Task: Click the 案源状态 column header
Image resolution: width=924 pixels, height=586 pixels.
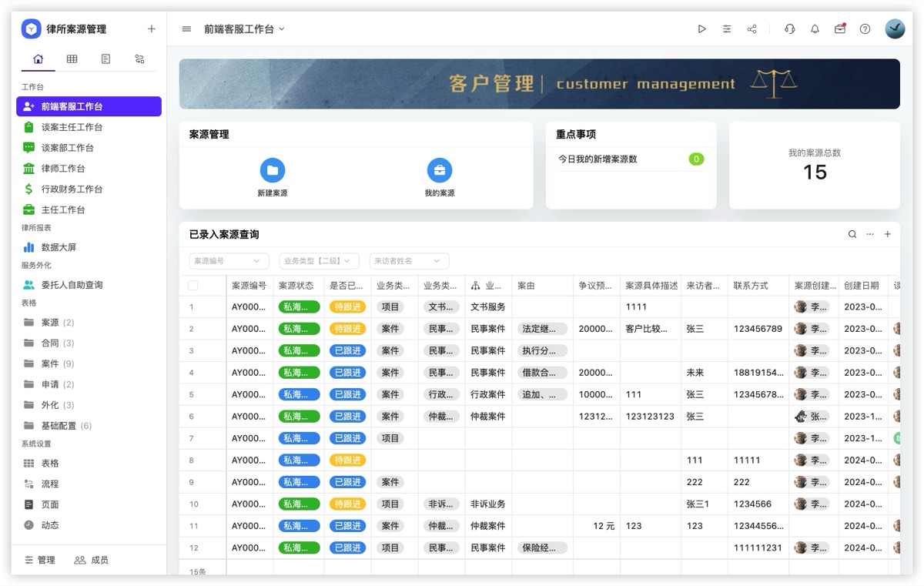Action: coord(299,286)
